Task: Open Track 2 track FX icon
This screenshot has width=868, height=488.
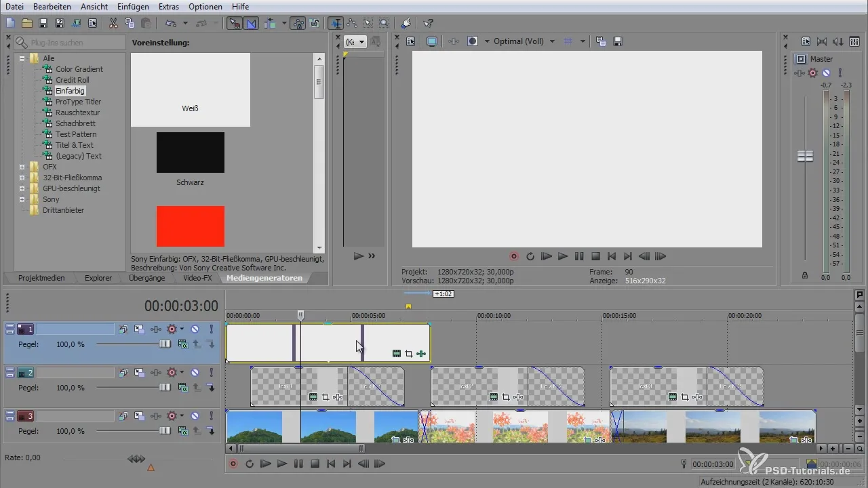Action: [156, 373]
